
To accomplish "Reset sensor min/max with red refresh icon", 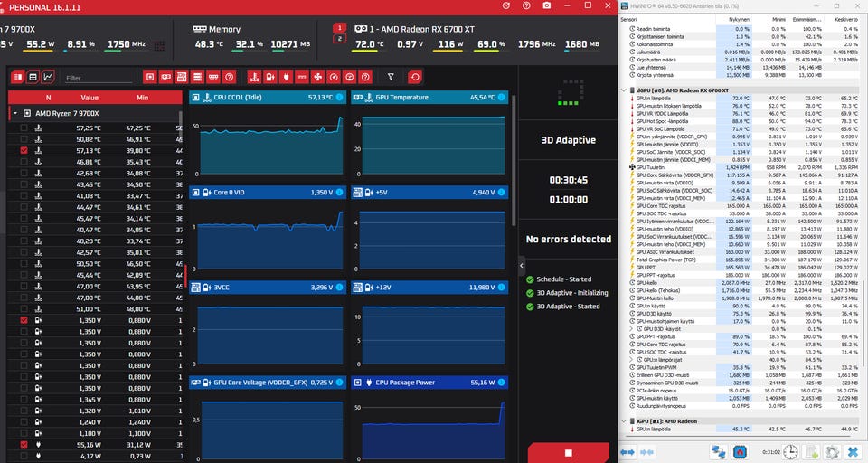I will 415,77.
